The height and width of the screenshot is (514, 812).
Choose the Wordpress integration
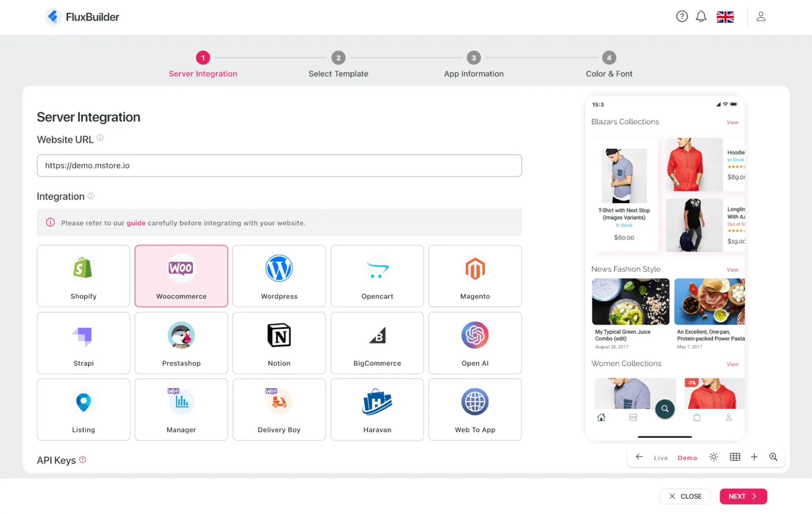(x=279, y=276)
